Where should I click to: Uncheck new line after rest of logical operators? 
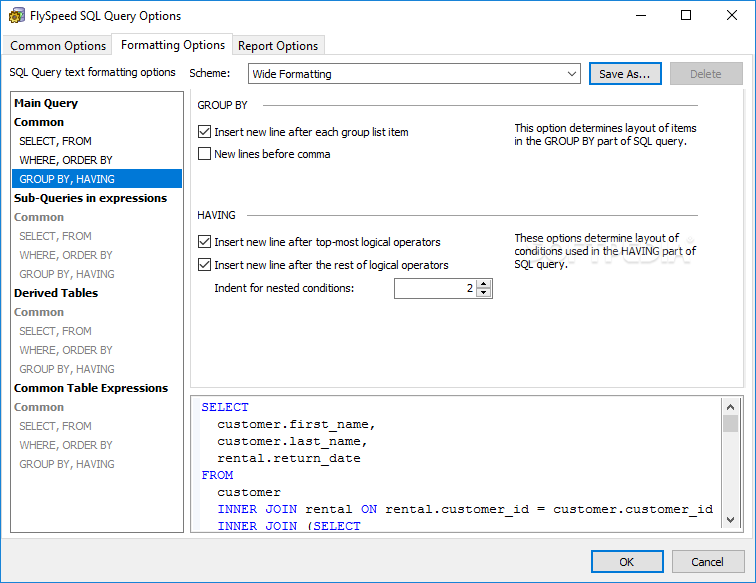pos(205,265)
